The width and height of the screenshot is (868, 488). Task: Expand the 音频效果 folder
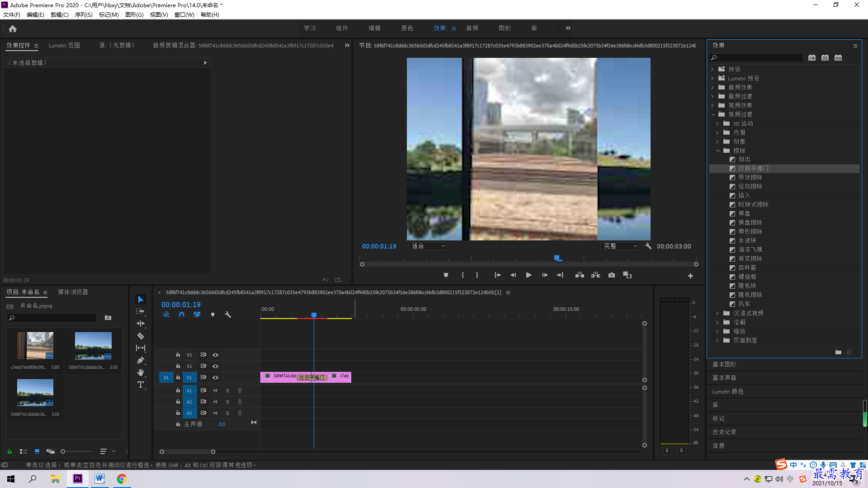pos(712,87)
